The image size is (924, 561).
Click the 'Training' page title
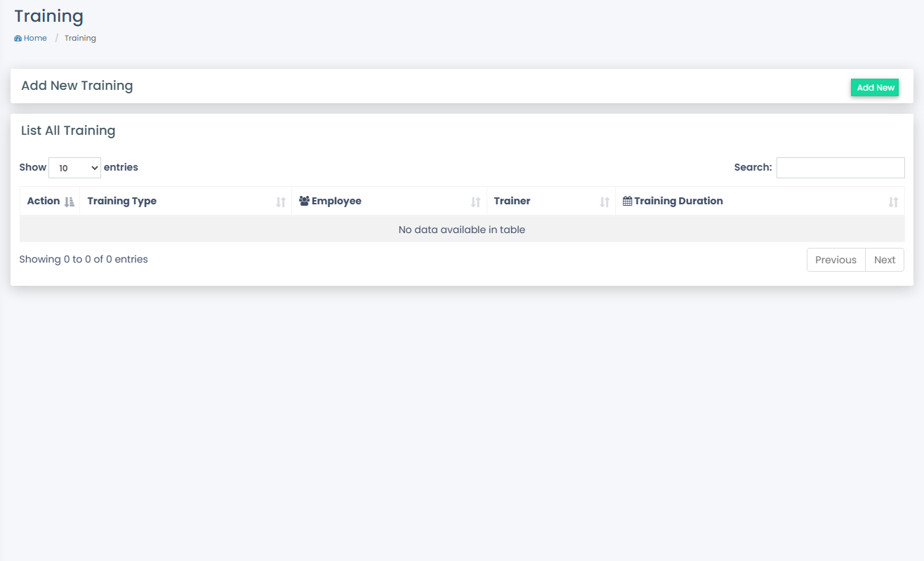point(49,16)
